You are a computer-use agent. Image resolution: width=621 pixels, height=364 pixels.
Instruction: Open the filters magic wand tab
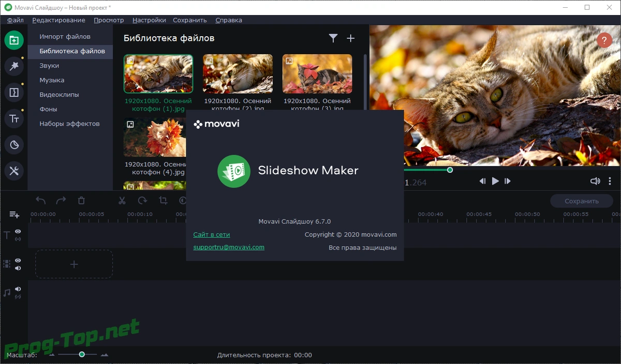(14, 66)
